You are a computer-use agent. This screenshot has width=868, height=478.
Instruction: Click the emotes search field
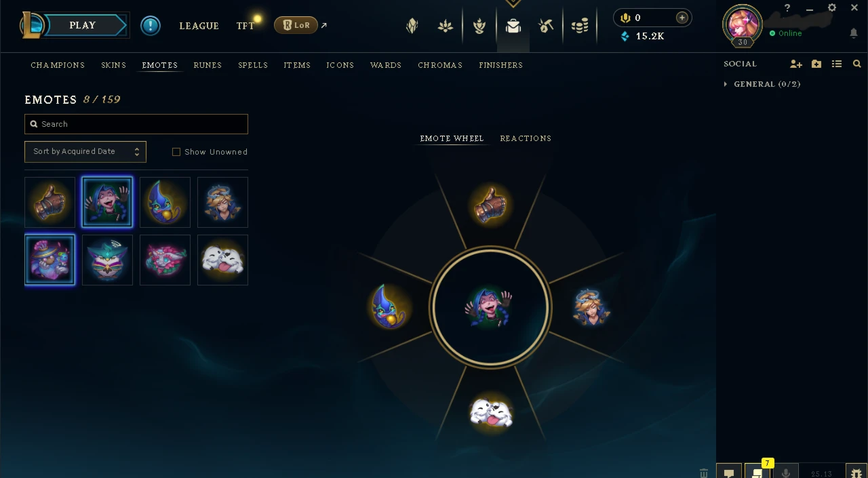pos(136,124)
